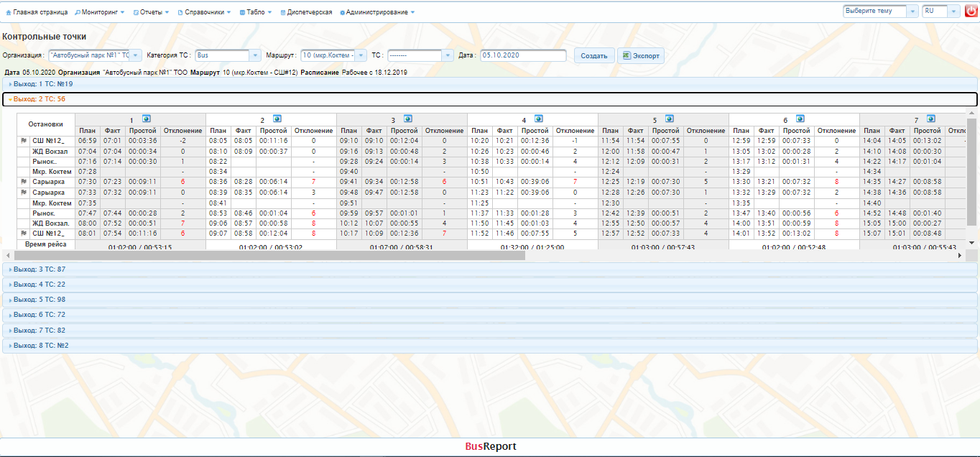Image resolution: width=980 pixels, height=457 pixels.
Task: Click the trip time 01:02:00 / 00:53:15
Action: (140, 246)
